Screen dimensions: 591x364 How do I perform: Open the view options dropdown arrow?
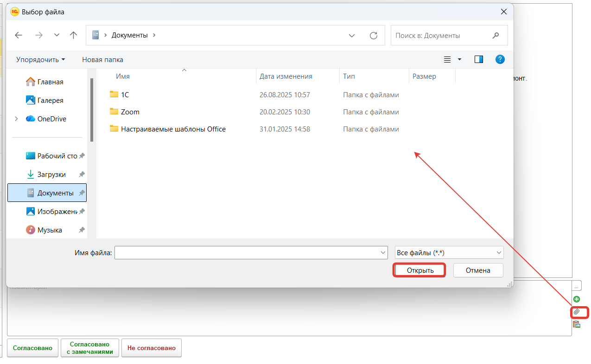(x=459, y=59)
